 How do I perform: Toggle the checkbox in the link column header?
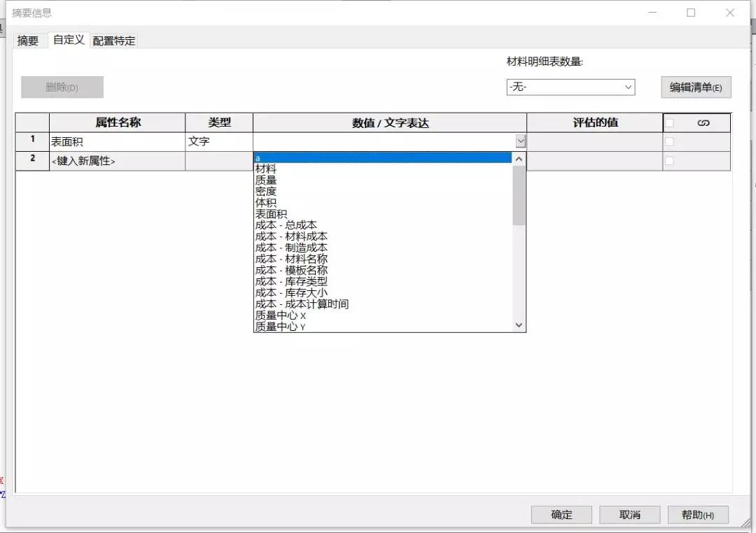670,123
